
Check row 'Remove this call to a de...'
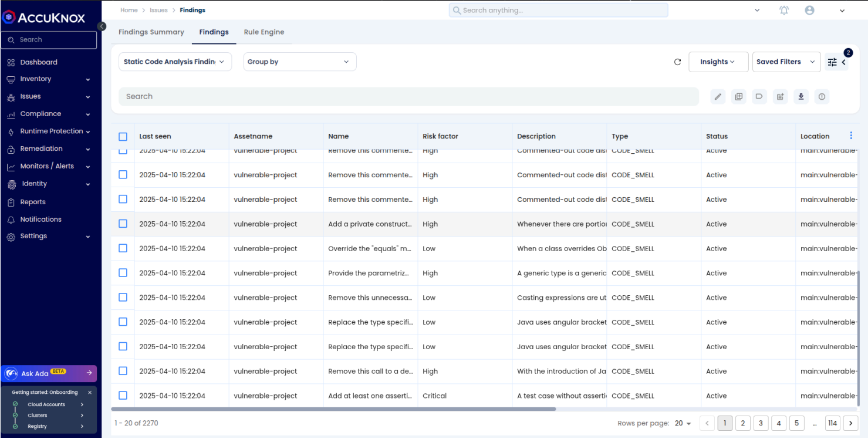[123, 371]
